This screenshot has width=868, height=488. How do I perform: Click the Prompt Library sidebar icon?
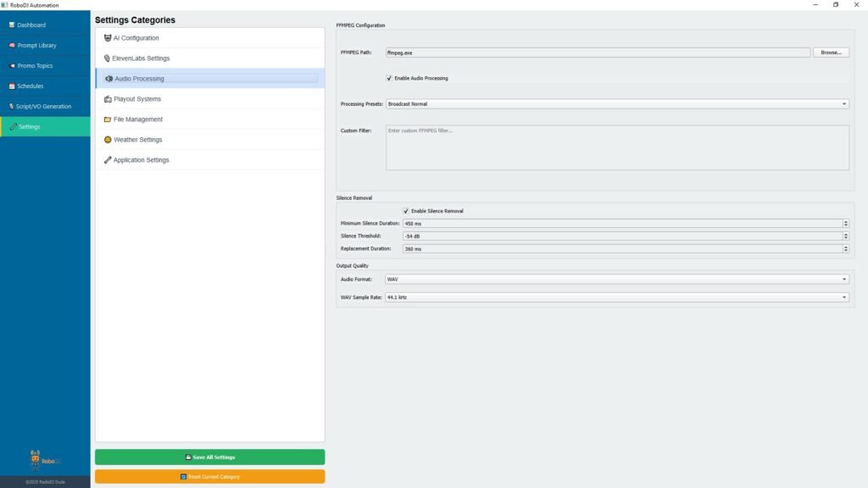coord(12,46)
